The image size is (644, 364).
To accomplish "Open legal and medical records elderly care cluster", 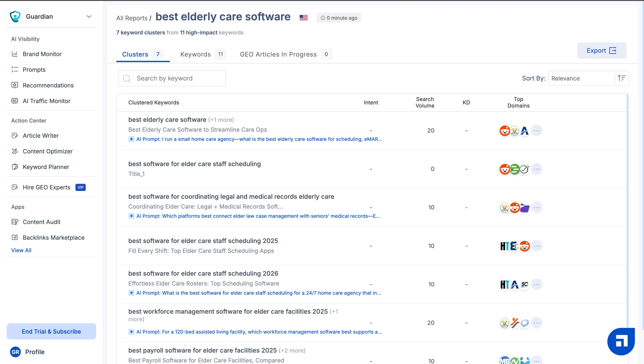I will pos(231,197).
